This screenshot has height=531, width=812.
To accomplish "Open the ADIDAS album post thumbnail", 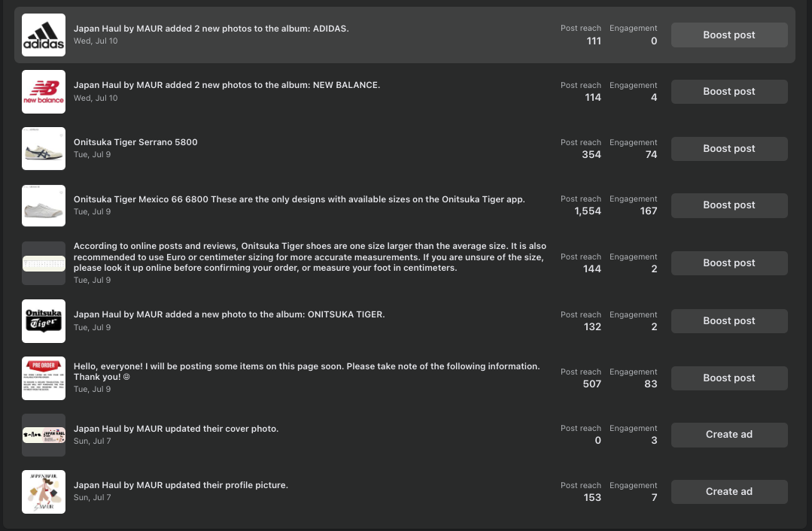I will pos(44,35).
